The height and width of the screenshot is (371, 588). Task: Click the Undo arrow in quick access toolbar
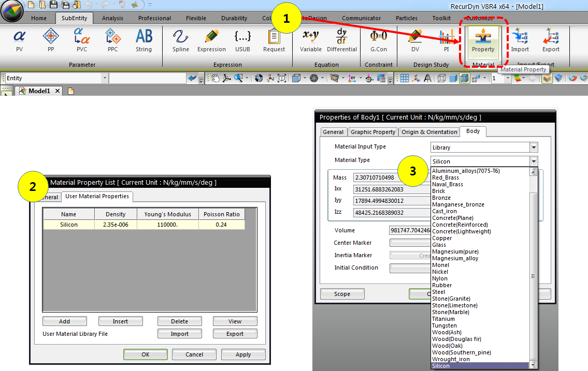[88, 5]
